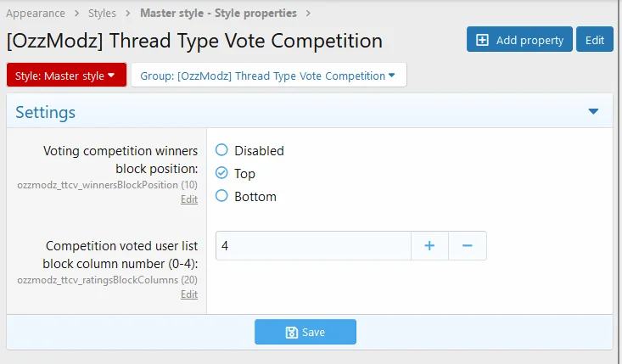Viewport: 622px width, 364px height.
Task: Click the Voting competition winners block position label
Action: 120,159
